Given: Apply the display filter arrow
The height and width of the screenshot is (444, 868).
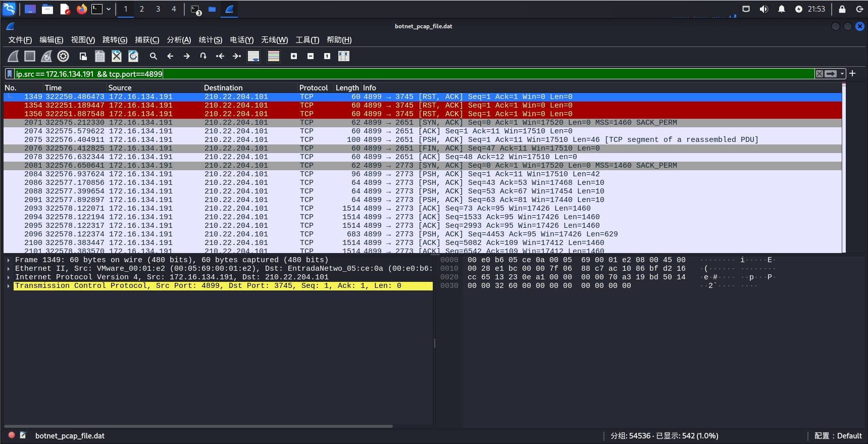Looking at the screenshot, I should [x=831, y=74].
